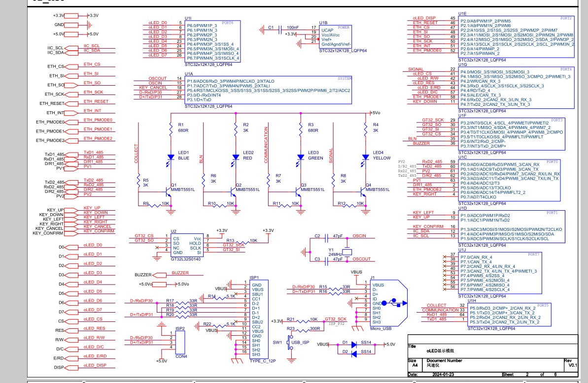
Task: Click pin P5.0/RxD3_2/CMP+_2/CAN_RX_2 in U1H
Action: [503, 309]
